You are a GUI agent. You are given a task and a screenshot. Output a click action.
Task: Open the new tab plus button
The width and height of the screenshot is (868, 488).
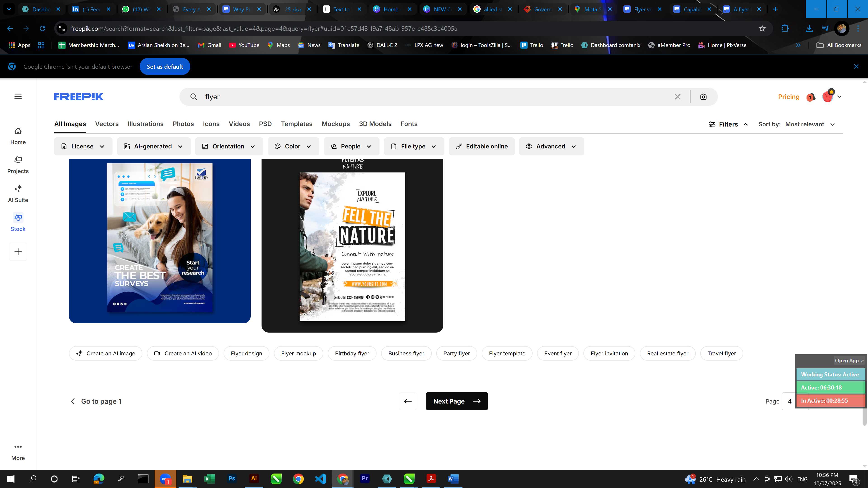pyautogui.click(x=775, y=9)
